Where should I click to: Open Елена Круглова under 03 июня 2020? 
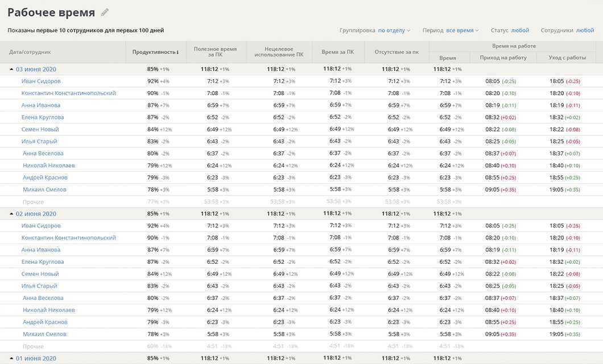tap(43, 117)
